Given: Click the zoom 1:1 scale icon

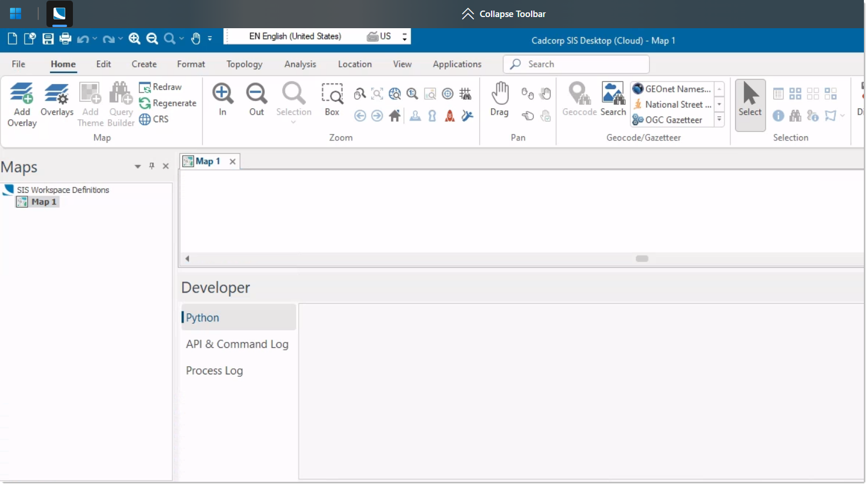Looking at the screenshot, I should click(x=412, y=94).
